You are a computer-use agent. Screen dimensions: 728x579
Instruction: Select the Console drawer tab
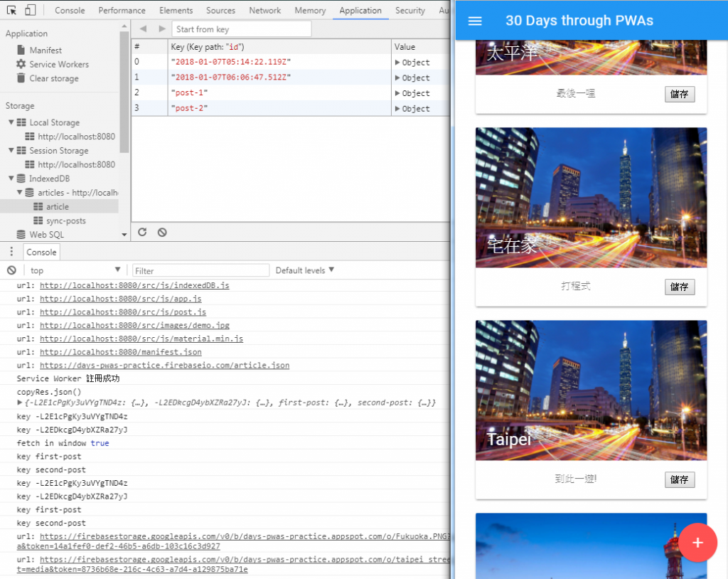click(41, 252)
